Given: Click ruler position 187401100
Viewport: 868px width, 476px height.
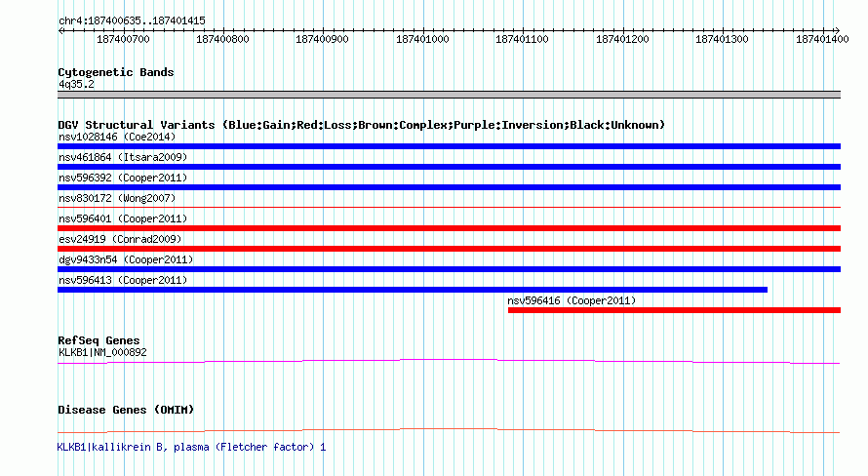Looking at the screenshot, I should point(522,39).
